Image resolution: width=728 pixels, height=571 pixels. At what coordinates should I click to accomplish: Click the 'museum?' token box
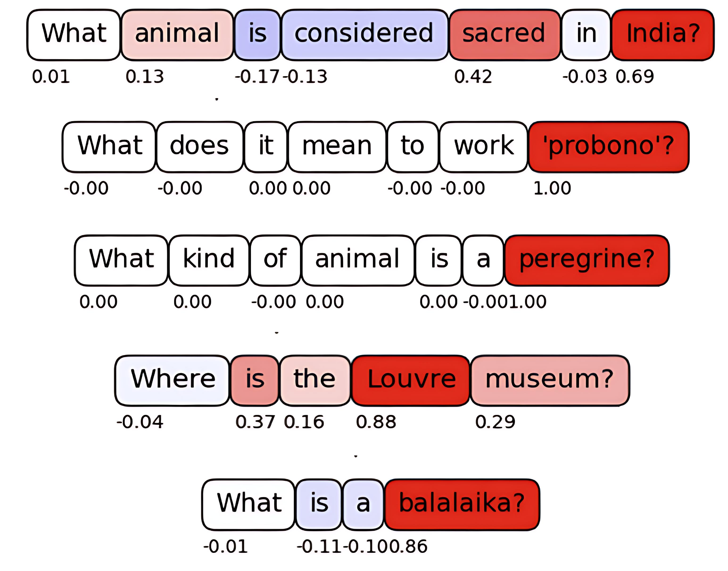(x=550, y=380)
